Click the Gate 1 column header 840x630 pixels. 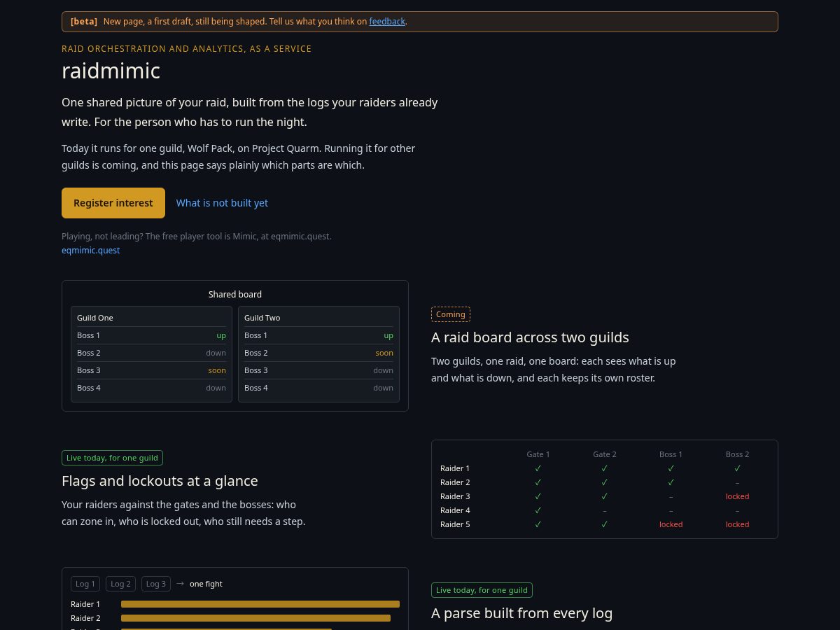pos(538,454)
